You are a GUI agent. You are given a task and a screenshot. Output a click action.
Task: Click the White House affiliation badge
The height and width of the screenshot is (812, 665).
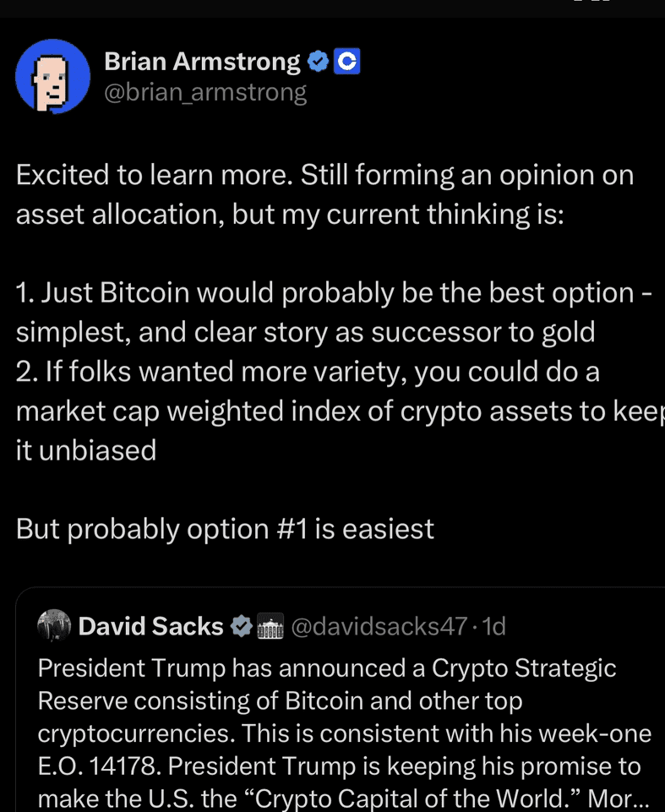(269, 626)
